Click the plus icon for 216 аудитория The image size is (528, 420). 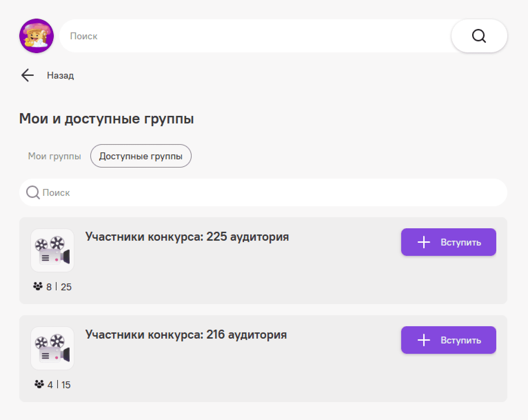pyautogui.click(x=424, y=340)
